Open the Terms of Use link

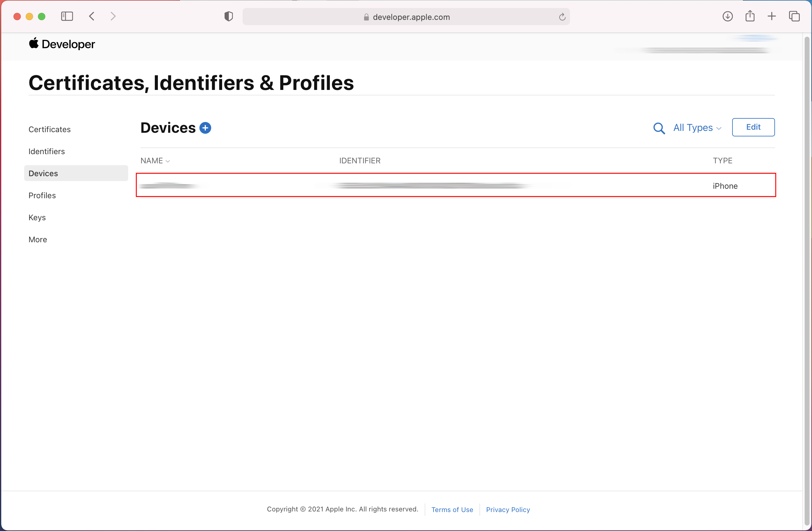[452, 510]
